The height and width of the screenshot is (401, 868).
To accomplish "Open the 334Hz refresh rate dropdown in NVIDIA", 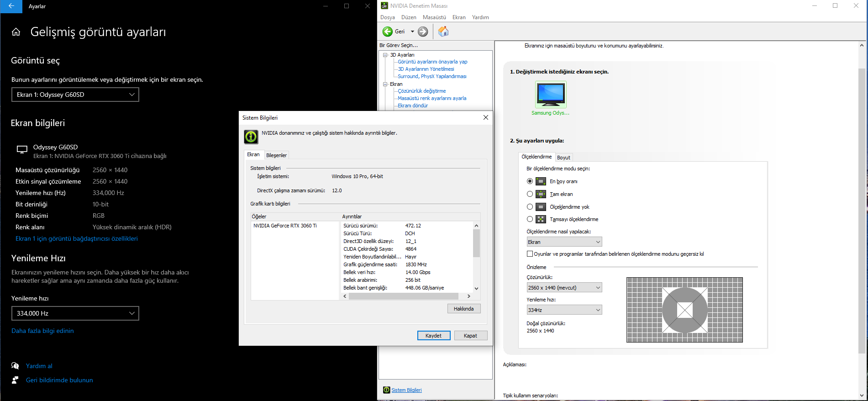I will pyautogui.click(x=564, y=310).
